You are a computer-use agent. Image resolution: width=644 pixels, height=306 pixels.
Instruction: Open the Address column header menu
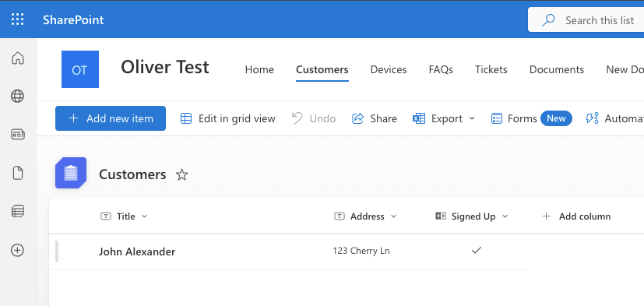[365, 216]
